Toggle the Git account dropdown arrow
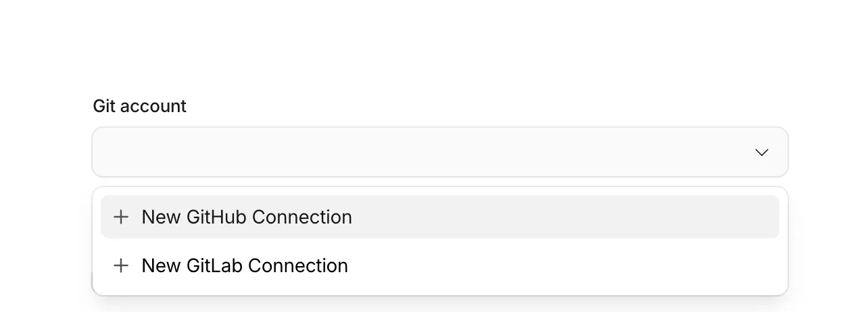 pyautogui.click(x=761, y=153)
